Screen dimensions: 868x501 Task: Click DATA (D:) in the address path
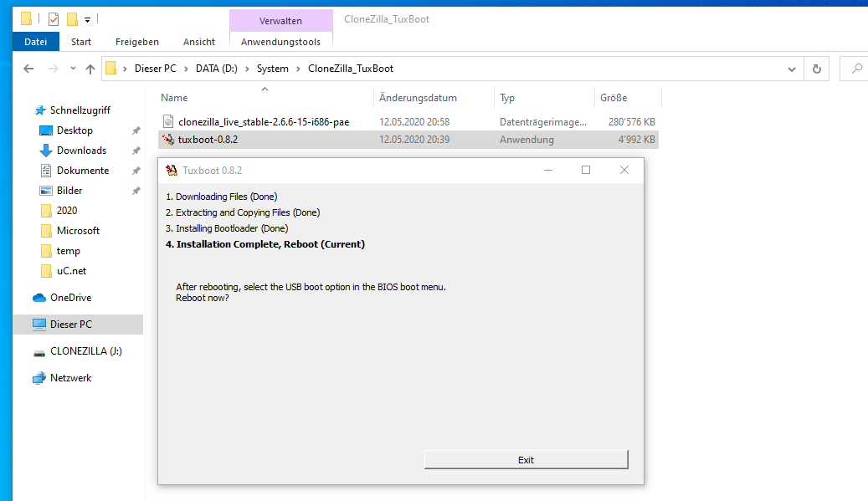coord(217,69)
